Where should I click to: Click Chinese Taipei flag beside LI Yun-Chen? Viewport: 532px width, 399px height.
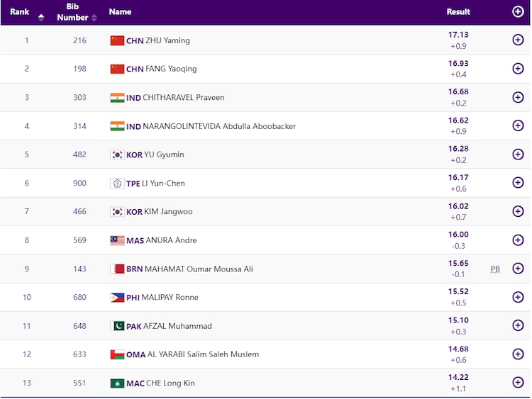tap(117, 184)
